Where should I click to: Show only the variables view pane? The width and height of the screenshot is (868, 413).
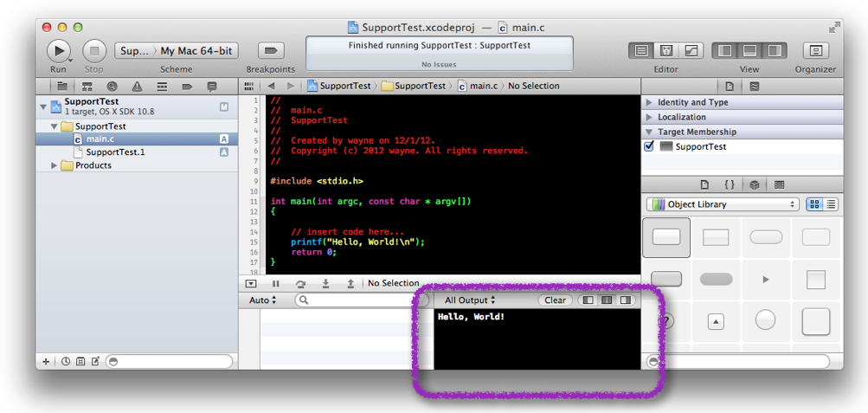pos(588,300)
